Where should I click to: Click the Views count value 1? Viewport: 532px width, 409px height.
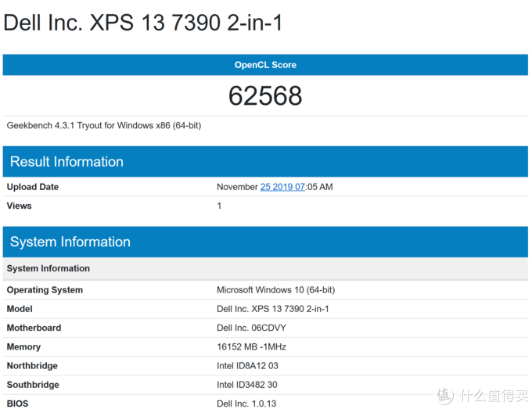pyautogui.click(x=219, y=206)
